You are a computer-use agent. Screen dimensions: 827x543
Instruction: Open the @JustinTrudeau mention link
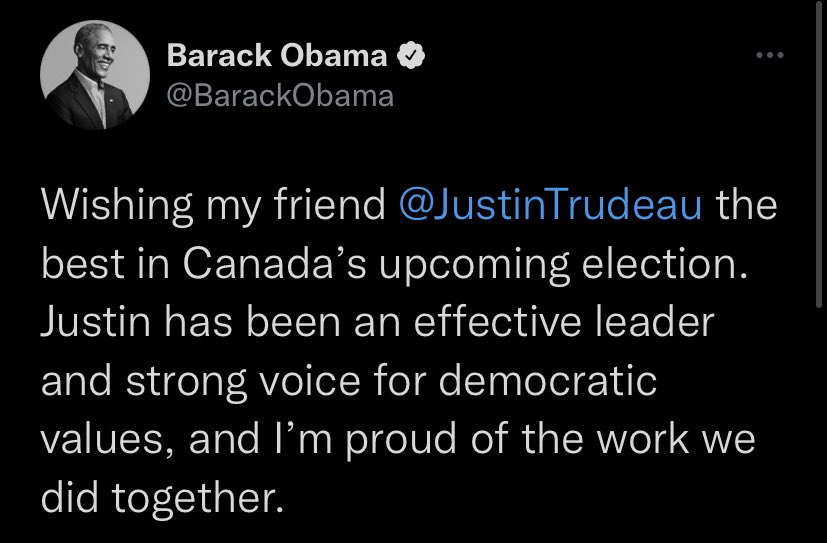pos(550,205)
